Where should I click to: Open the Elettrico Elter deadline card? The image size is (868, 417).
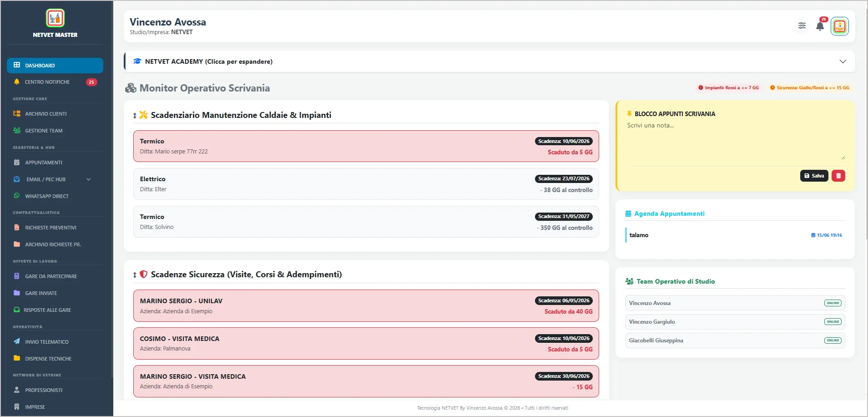coord(366,184)
